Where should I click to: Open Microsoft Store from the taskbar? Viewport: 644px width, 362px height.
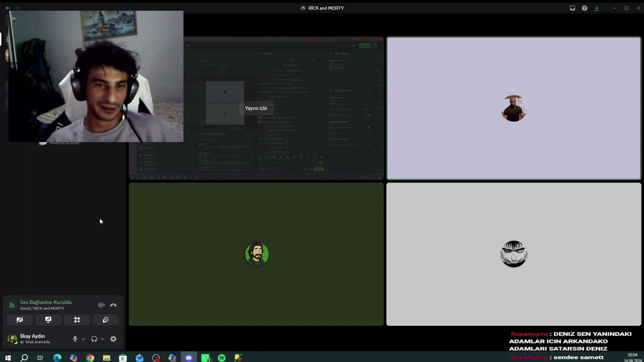(123, 358)
